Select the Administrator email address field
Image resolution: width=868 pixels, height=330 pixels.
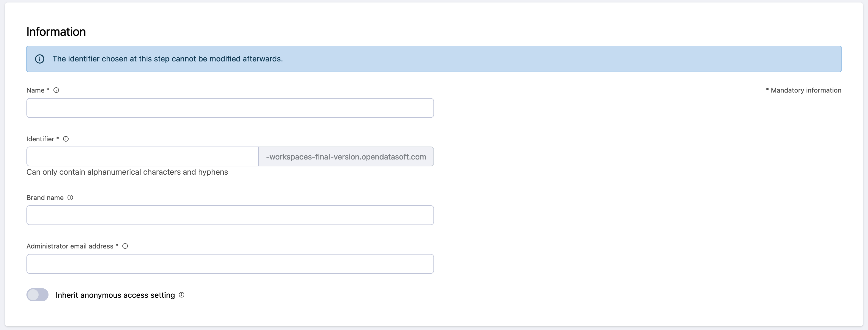(230, 264)
